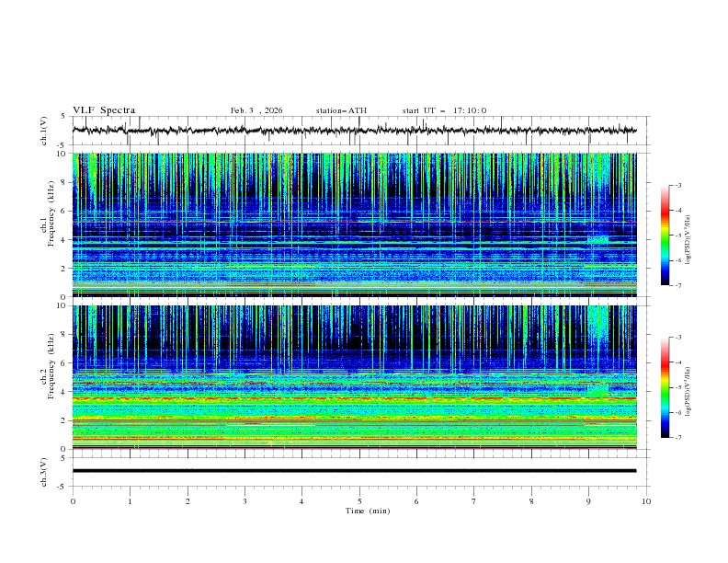The image size is (728, 563).
Task: Click time axis tick label "7"
Action: [473, 501]
